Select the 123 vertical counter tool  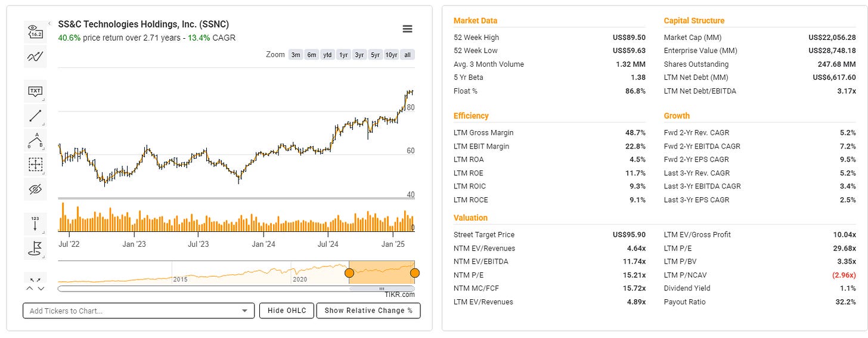click(35, 224)
